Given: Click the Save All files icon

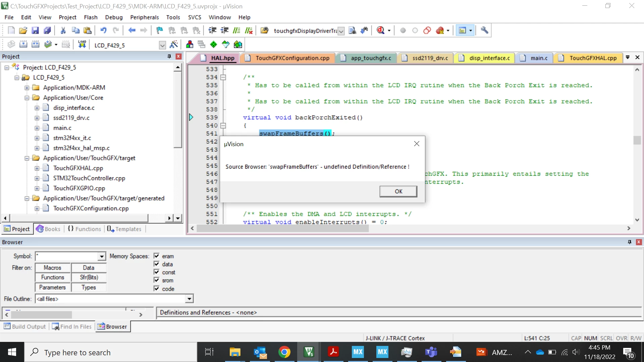Looking at the screenshot, I should point(47,31).
